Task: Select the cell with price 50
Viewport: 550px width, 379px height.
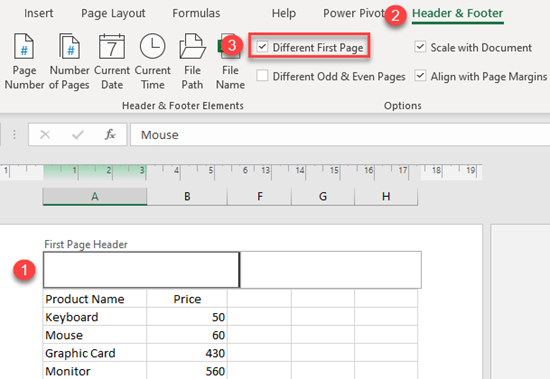Action: click(x=187, y=317)
